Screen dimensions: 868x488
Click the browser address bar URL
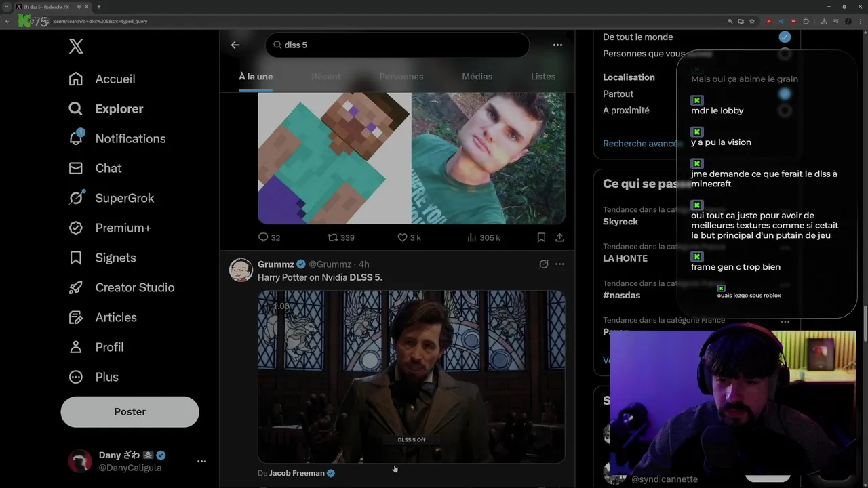(100, 21)
